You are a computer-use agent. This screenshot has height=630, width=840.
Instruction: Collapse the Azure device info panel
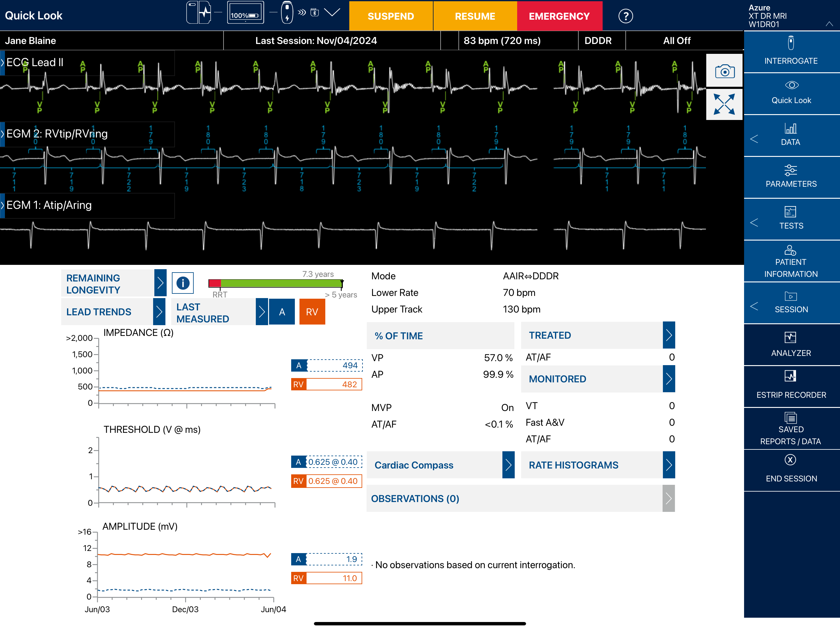click(x=829, y=24)
